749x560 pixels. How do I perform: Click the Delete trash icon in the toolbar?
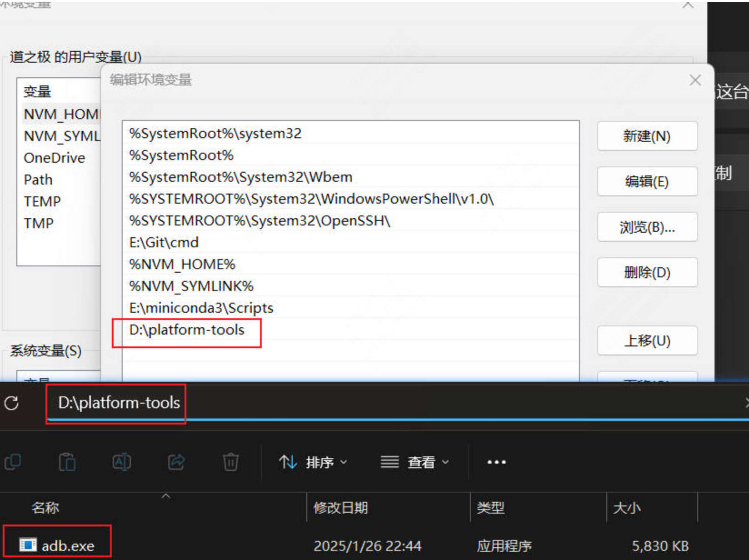230,462
